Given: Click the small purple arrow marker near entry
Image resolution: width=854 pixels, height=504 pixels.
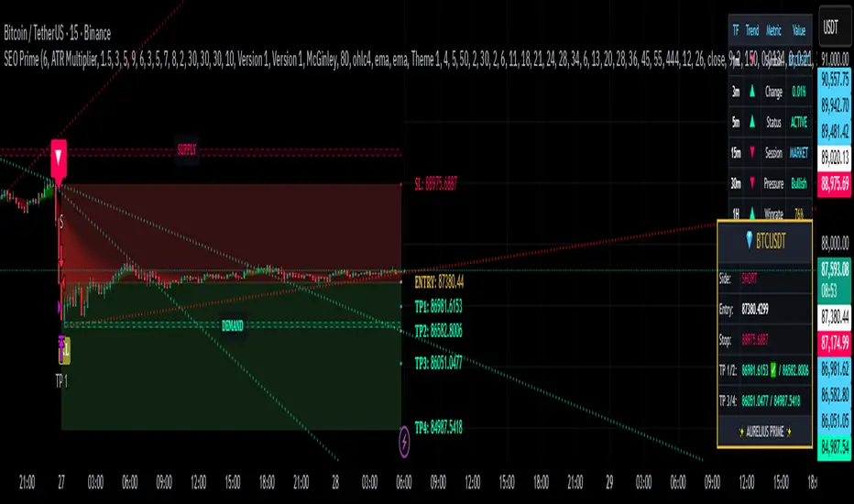Looking at the screenshot, I should (x=60, y=307).
